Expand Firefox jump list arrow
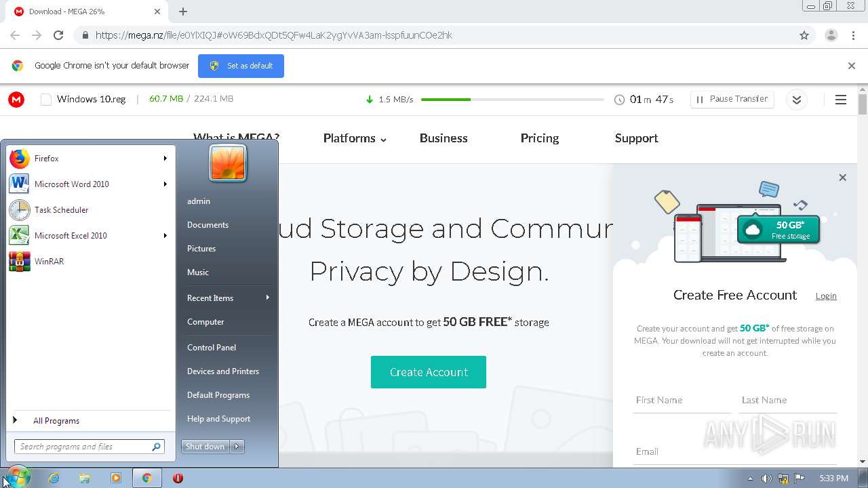 [x=165, y=159]
